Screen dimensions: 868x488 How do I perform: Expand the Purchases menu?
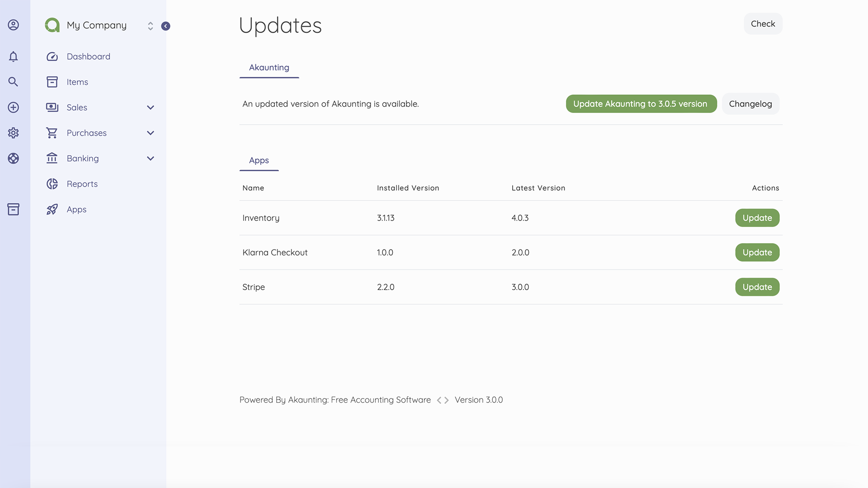(150, 133)
